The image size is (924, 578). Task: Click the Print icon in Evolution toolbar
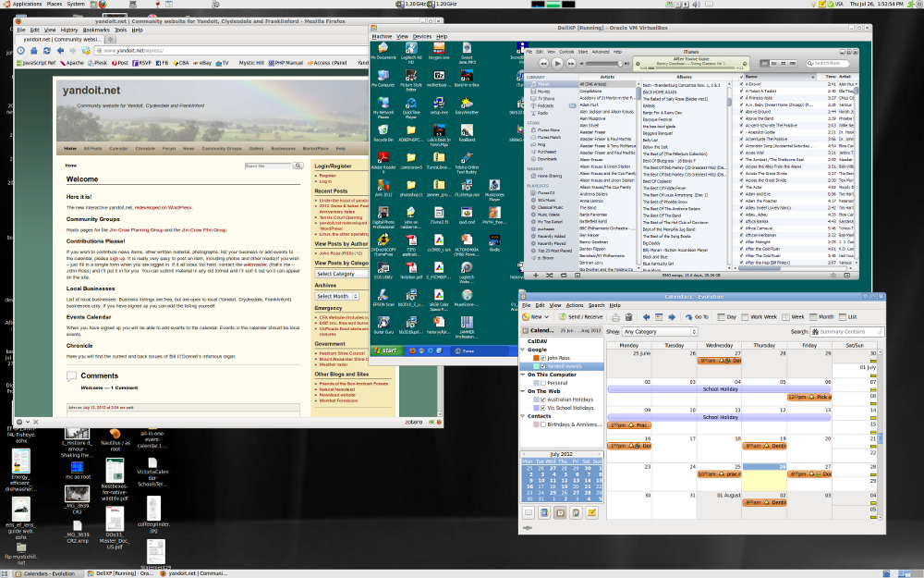coord(615,316)
